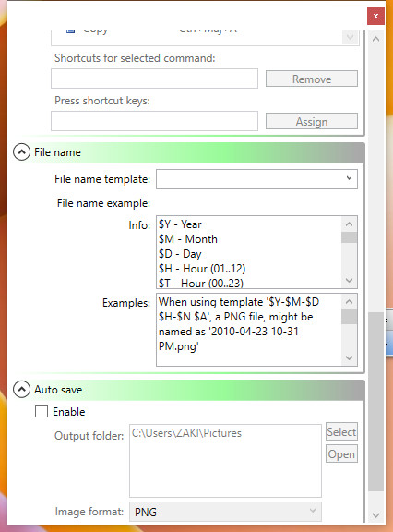Click the settings panel scrollbar thumb
This screenshot has width=393, height=532.
pyautogui.click(x=375, y=402)
